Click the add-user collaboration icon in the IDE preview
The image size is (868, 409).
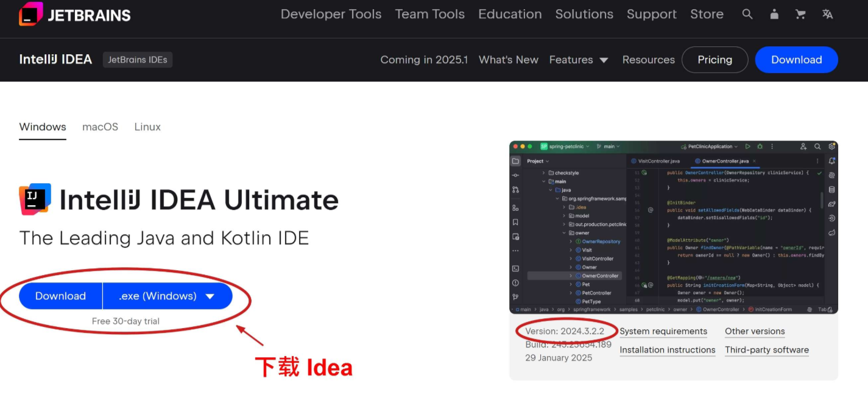click(803, 147)
